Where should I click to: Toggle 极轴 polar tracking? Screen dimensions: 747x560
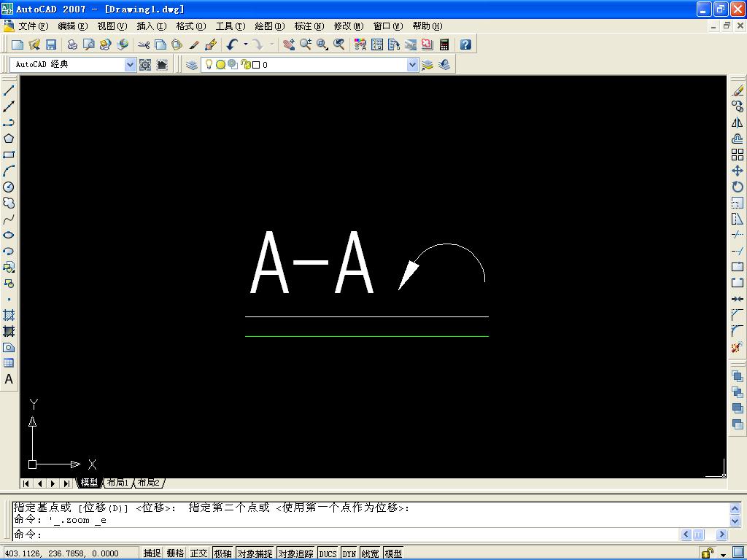pyautogui.click(x=222, y=553)
